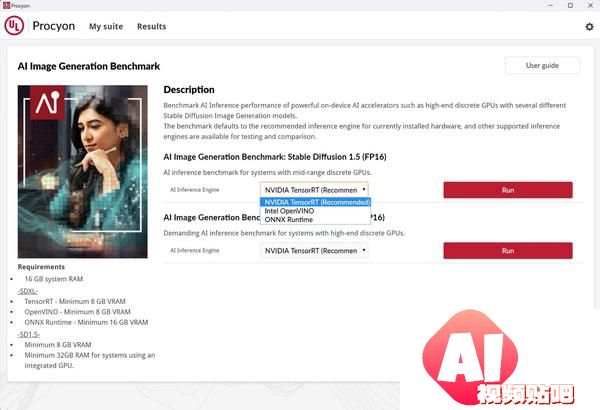Click the Procyon app icon in title bar

pyautogui.click(x=6, y=5)
